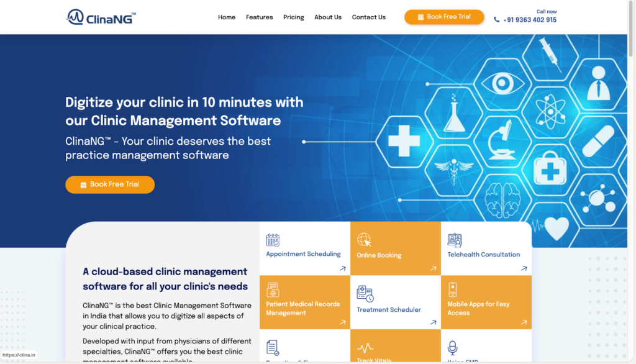Viewport: 636px width, 364px height.
Task: Call the +91 9363 402 915 number
Action: pyautogui.click(x=529, y=20)
